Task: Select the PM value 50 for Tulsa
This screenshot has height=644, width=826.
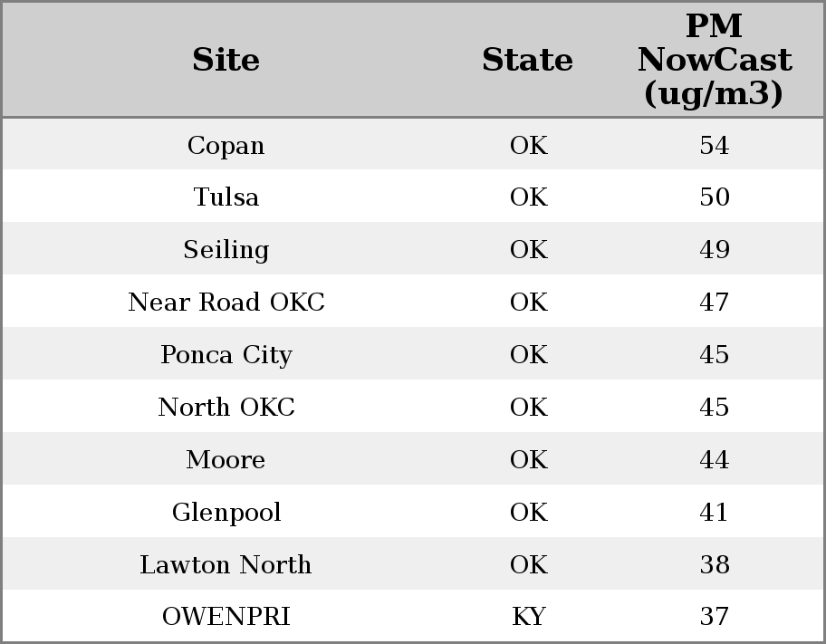Action: pos(714,197)
